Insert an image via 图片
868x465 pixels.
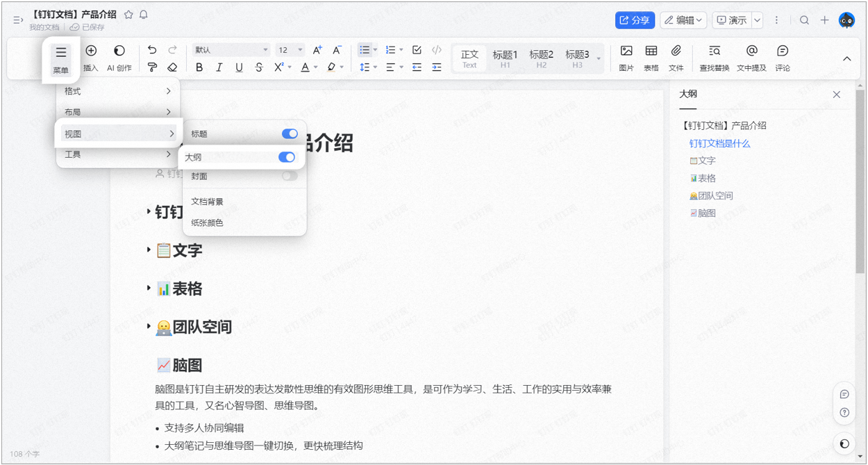click(x=626, y=58)
